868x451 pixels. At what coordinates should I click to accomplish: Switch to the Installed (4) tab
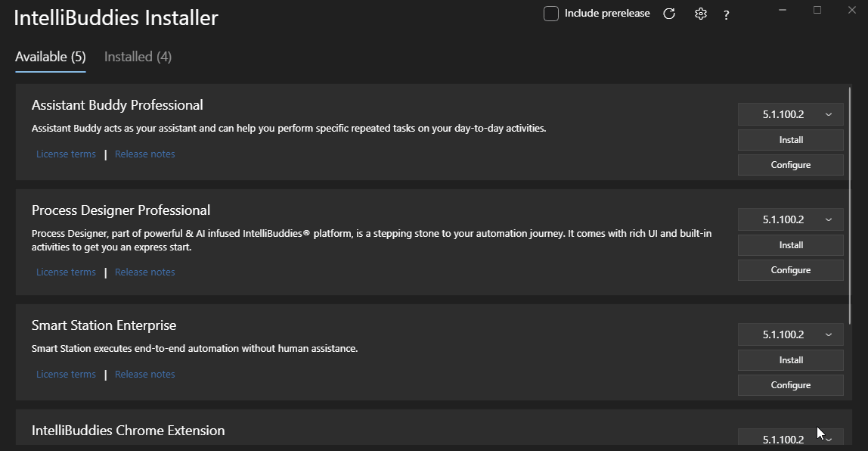click(x=138, y=57)
